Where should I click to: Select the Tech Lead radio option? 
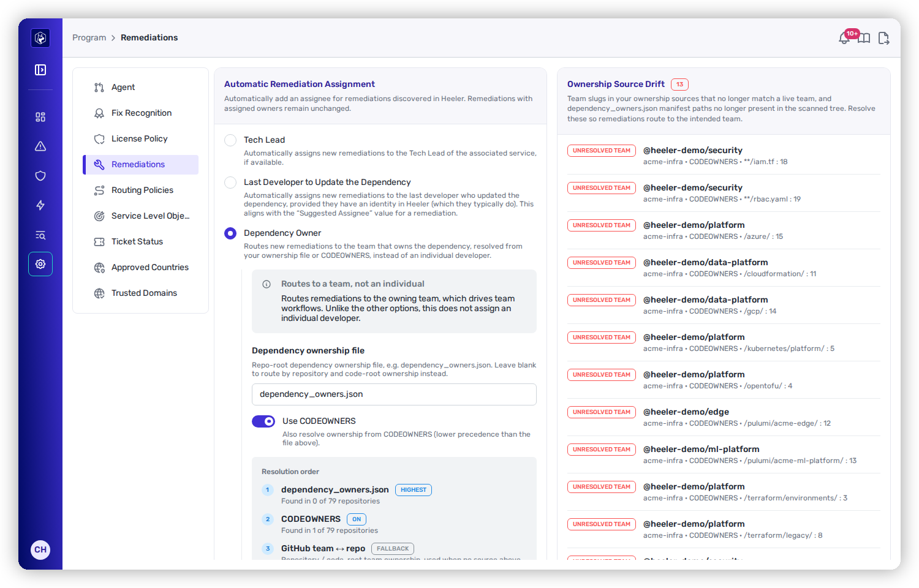(230, 140)
